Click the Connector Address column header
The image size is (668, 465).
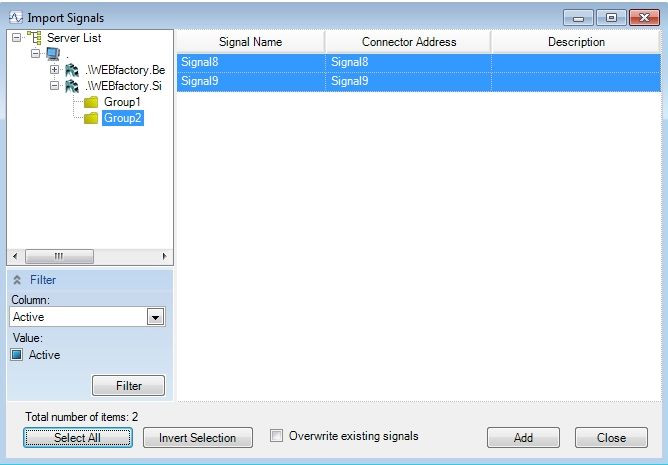coord(408,42)
